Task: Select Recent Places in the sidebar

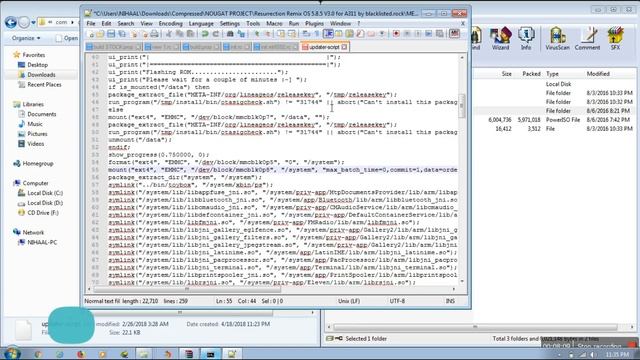Action: (40, 84)
